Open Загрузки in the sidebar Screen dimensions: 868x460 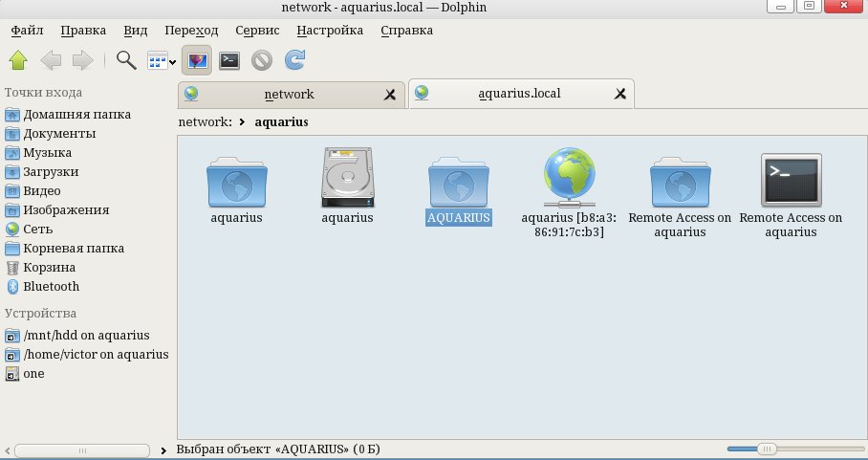pyautogui.click(x=51, y=172)
